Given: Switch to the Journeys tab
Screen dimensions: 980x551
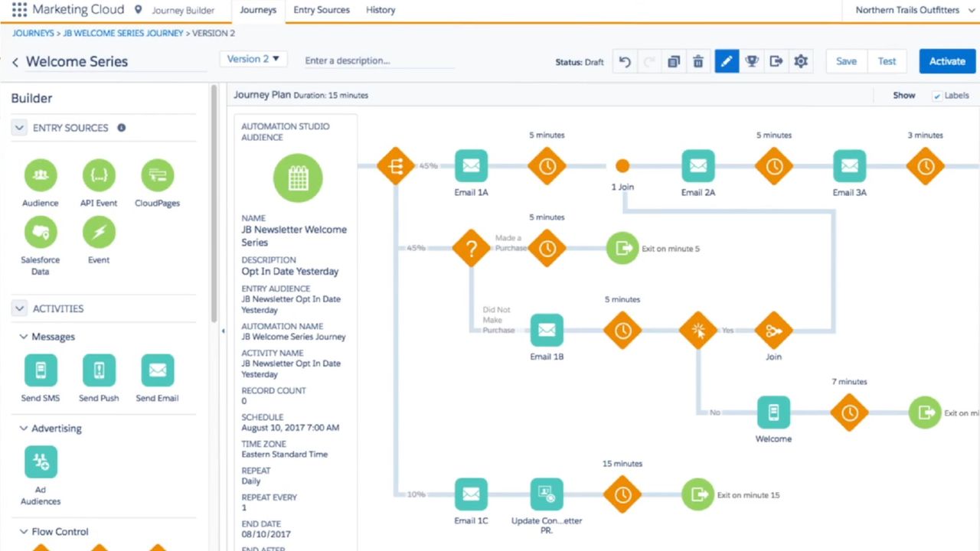Looking at the screenshot, I should (x=258, y=10).
